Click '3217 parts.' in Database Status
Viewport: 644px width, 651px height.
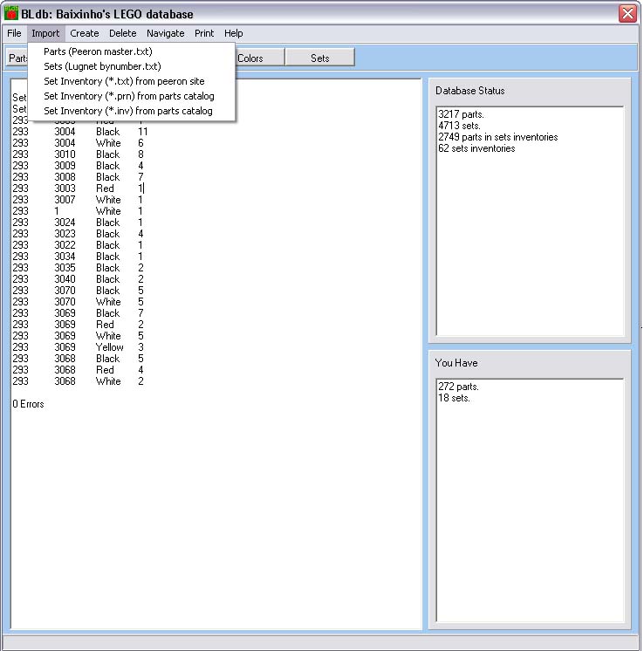click(462, 114)
